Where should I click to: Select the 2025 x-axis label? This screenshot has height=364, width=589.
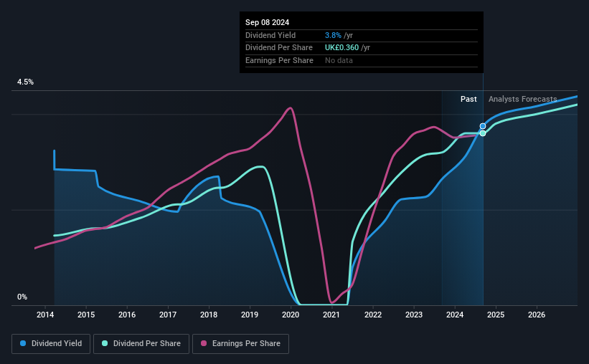click(496, 315)
